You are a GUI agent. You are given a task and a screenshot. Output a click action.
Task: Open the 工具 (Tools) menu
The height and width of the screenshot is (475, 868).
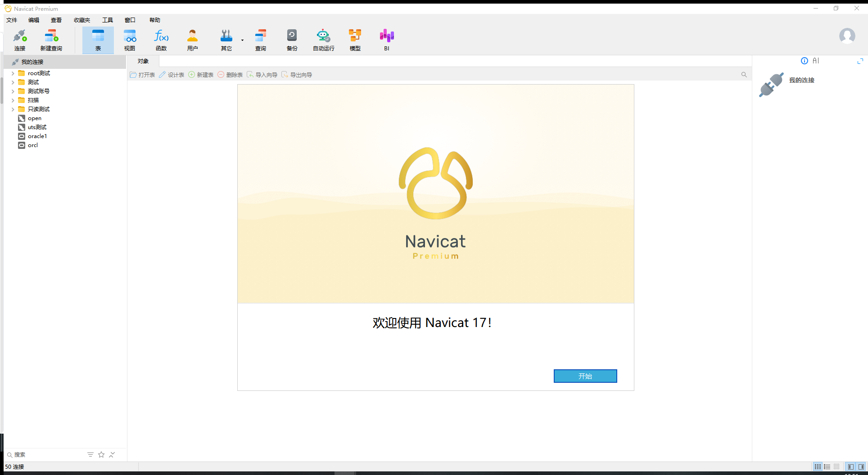pyautogui.click(x=108, y=20)
